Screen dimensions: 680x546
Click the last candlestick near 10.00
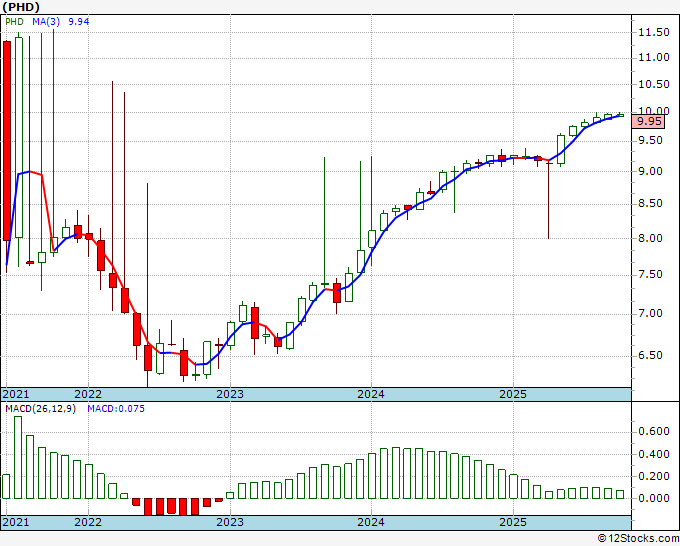(x=620, y=114)
